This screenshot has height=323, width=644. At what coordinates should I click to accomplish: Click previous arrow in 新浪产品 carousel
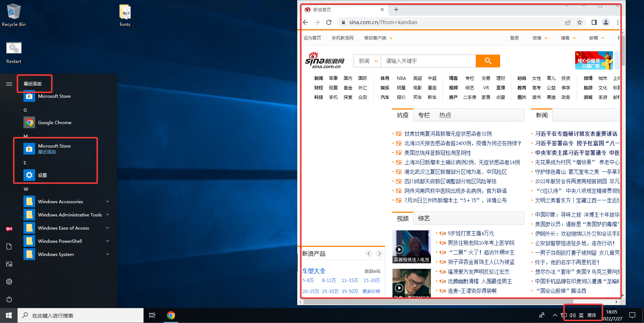[369, 253]
